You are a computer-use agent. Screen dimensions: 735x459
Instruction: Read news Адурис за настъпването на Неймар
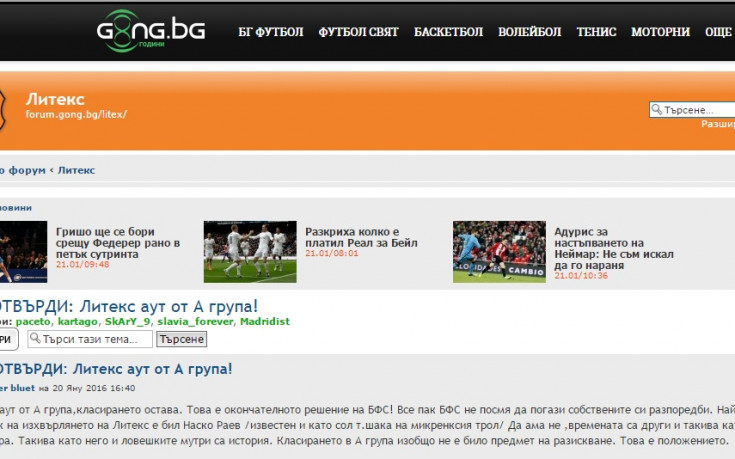pos(614,248)
